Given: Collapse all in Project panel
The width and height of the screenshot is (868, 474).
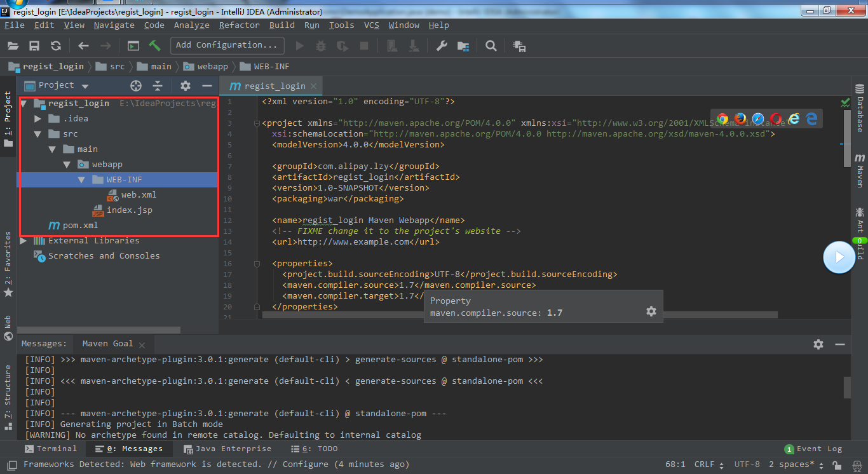Looking at the screenshot, I should [x=158, y=86].
